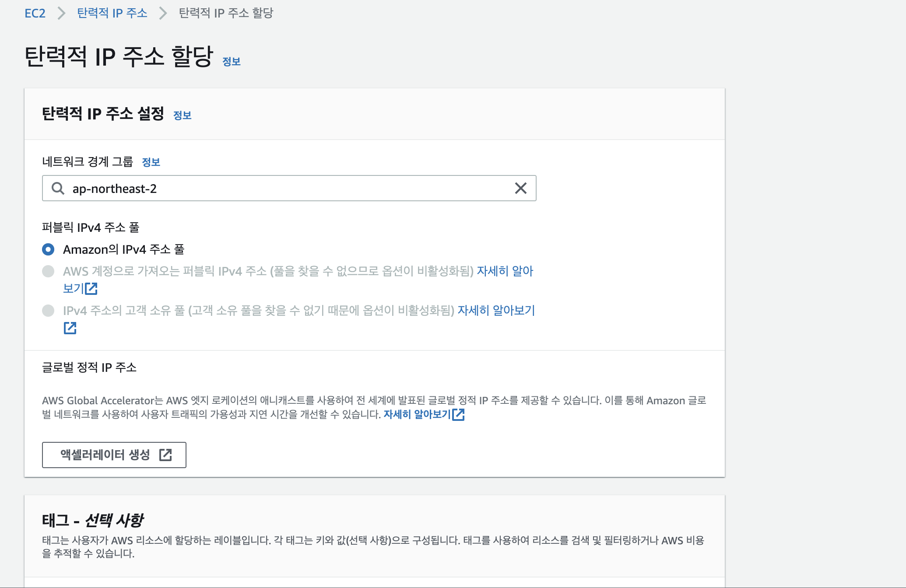Open 정보 link next to 탄력적 IP 주소 설정

183,115
